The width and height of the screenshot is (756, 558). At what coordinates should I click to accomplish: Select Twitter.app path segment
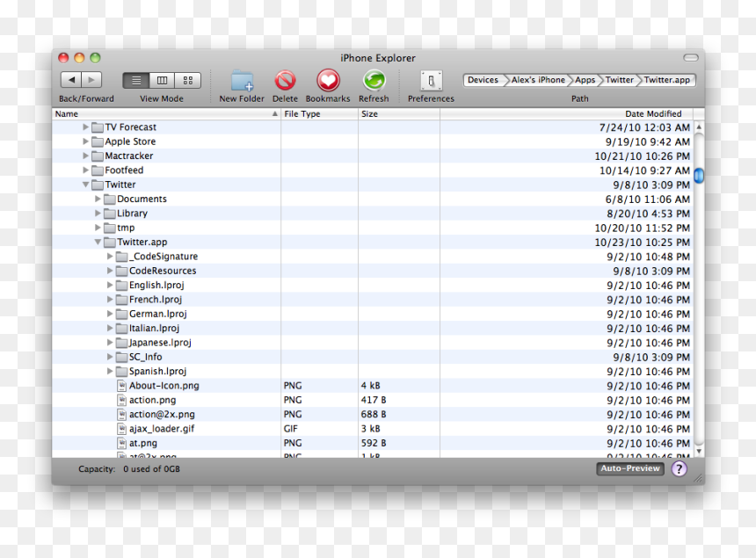click(x=667, y=80)
